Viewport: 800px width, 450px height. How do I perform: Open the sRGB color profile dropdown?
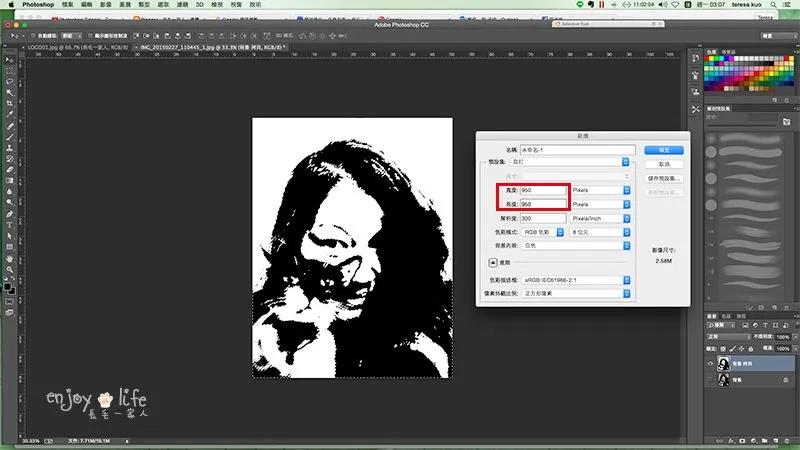tap(577, 280)
